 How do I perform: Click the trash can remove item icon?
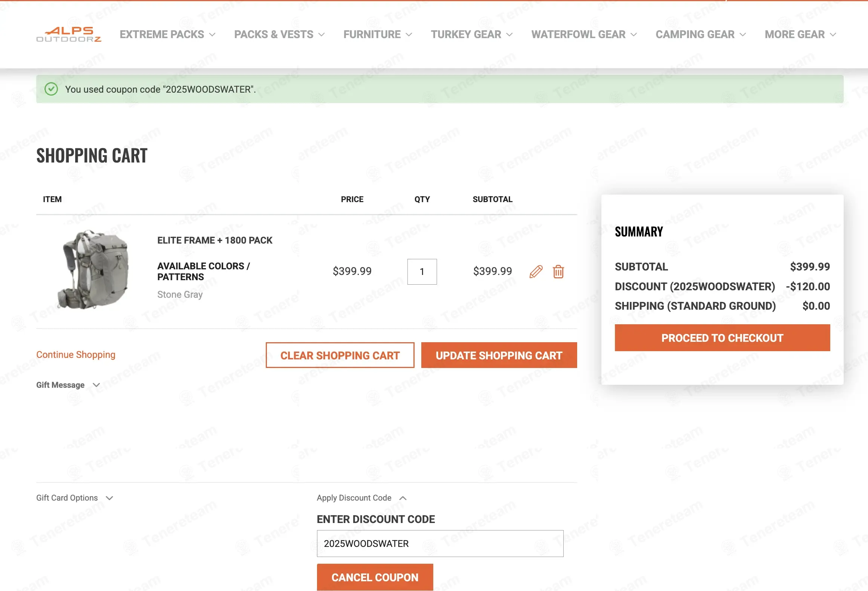[x=558, y=272]
